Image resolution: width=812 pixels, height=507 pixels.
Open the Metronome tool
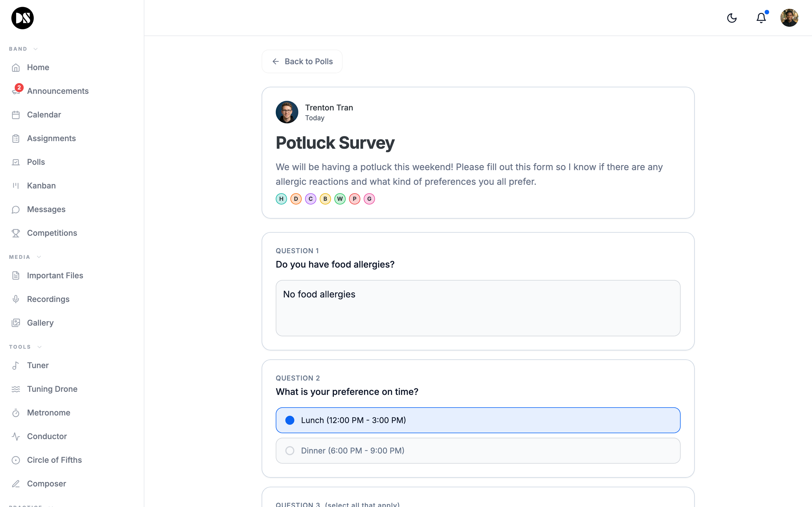(48, 412)
